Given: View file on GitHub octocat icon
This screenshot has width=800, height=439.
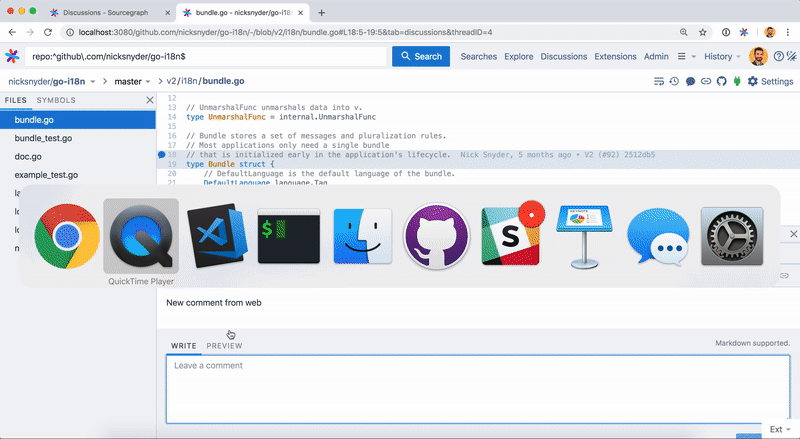Looking at the screenshot, I should 721,81.
